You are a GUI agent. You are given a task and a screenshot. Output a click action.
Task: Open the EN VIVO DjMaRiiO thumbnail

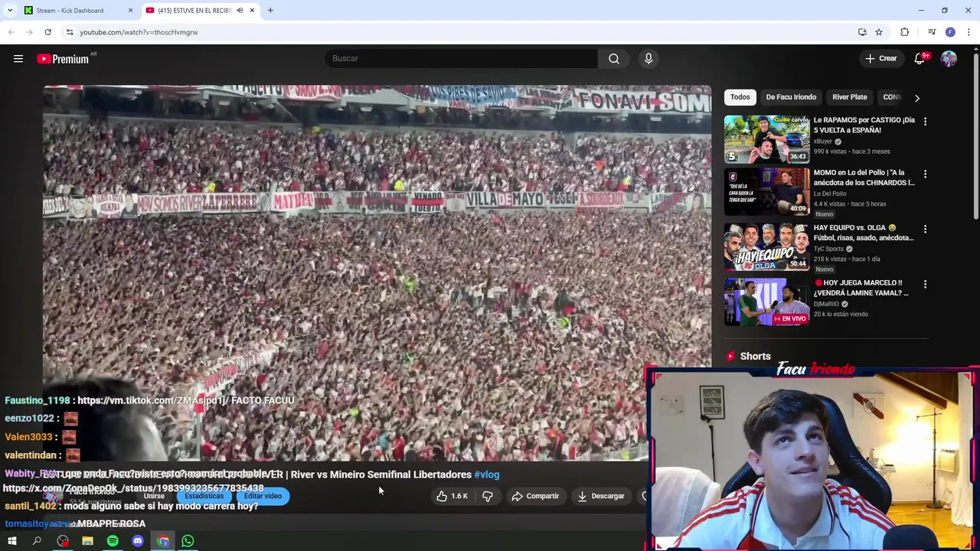tap(766, 302)
